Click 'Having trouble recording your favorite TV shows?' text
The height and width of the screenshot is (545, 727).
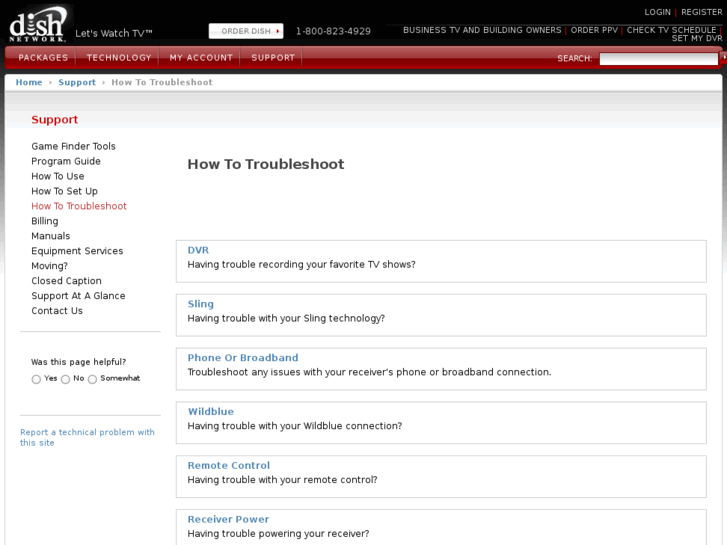[x=301, y=264]
